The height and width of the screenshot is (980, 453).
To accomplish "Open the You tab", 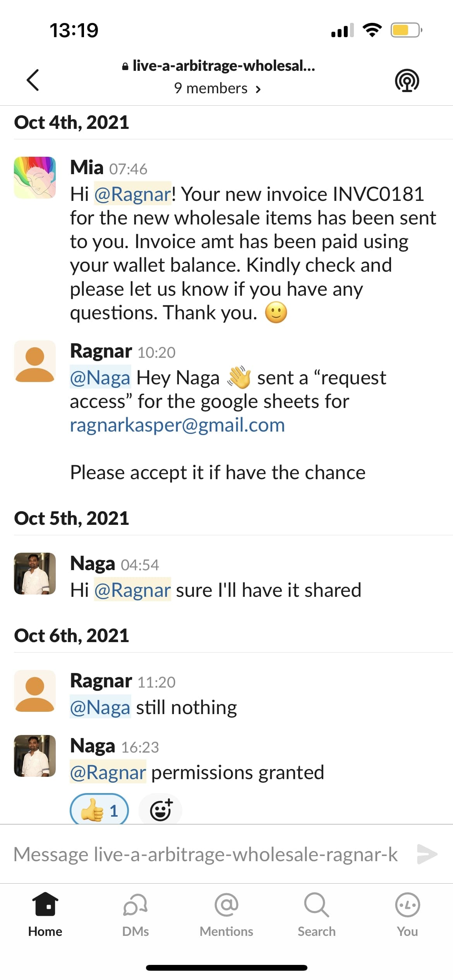I will click(x=407, y=915).
